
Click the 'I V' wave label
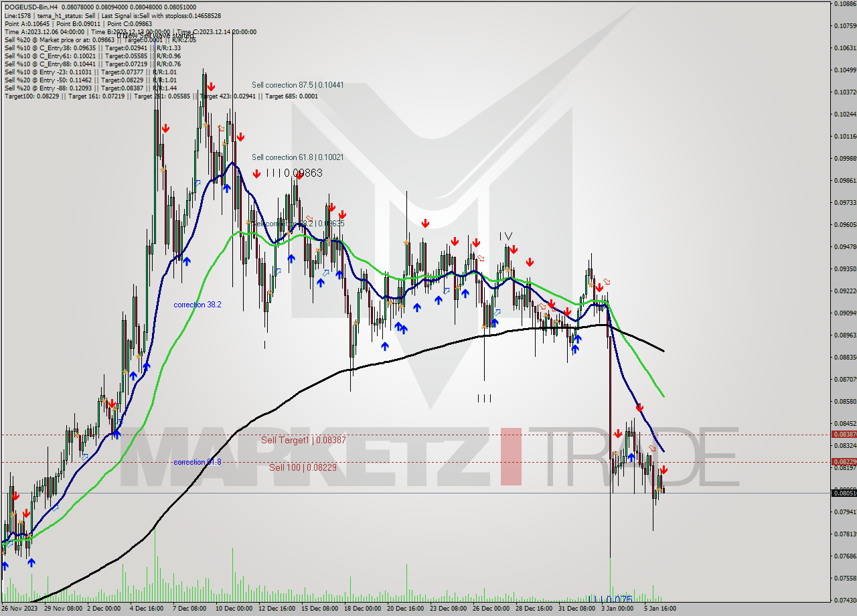505,236
